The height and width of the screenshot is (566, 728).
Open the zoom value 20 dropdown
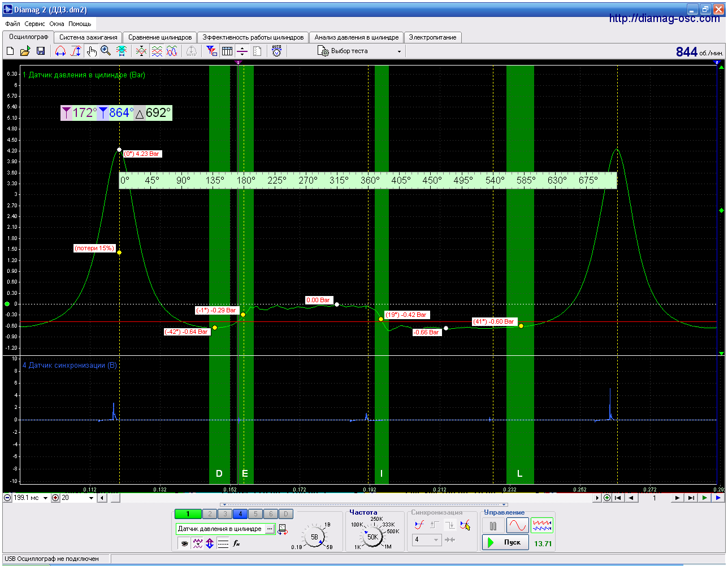click(91, 498)
